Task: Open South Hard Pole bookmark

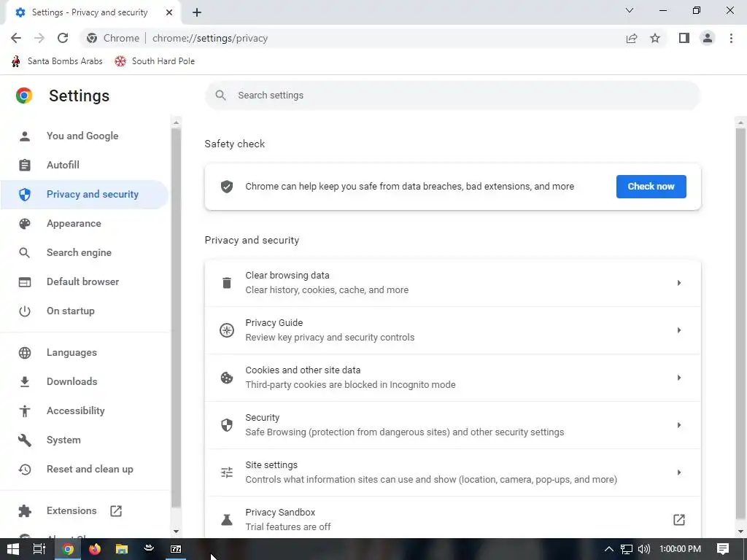Action: (155, 61)
